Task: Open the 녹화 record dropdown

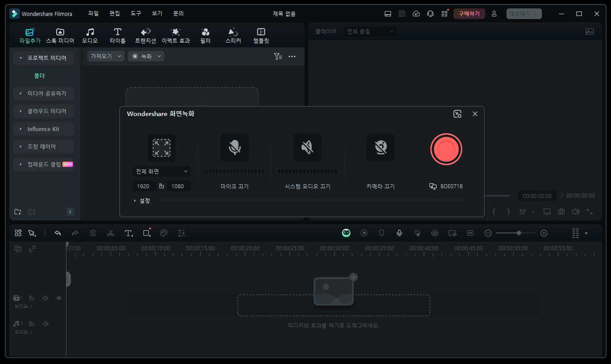Action: coord(146,56)
